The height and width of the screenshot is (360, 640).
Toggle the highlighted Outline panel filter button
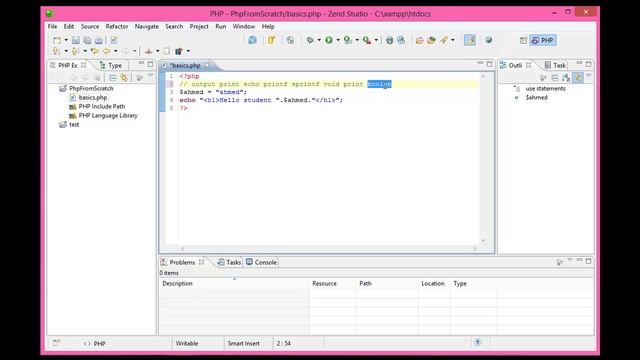pos(578,77)
